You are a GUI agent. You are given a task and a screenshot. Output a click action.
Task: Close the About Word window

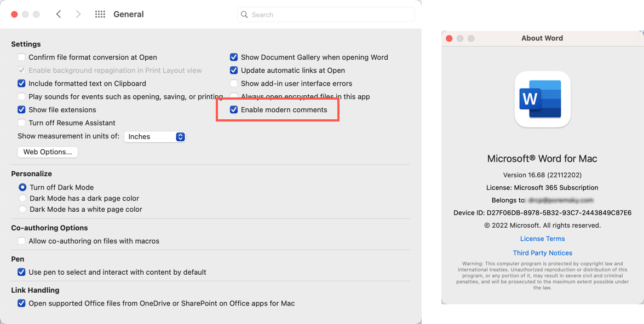tap(449, 38)
